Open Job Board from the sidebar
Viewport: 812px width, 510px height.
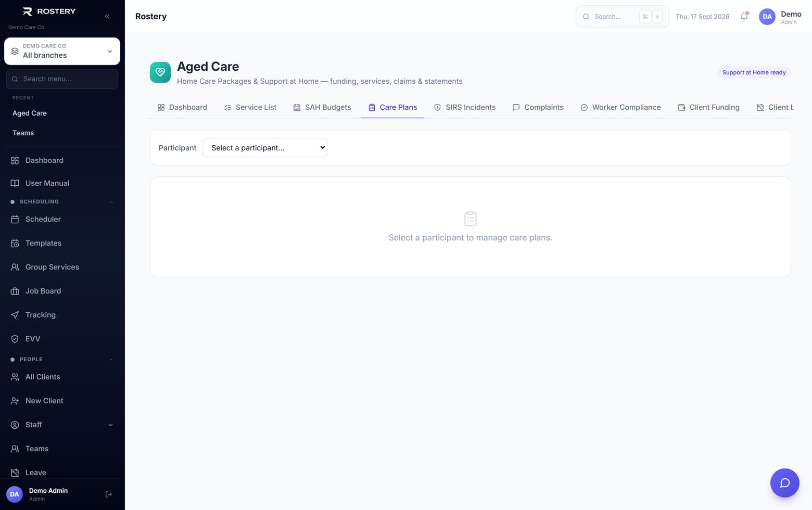coord(62,291)
